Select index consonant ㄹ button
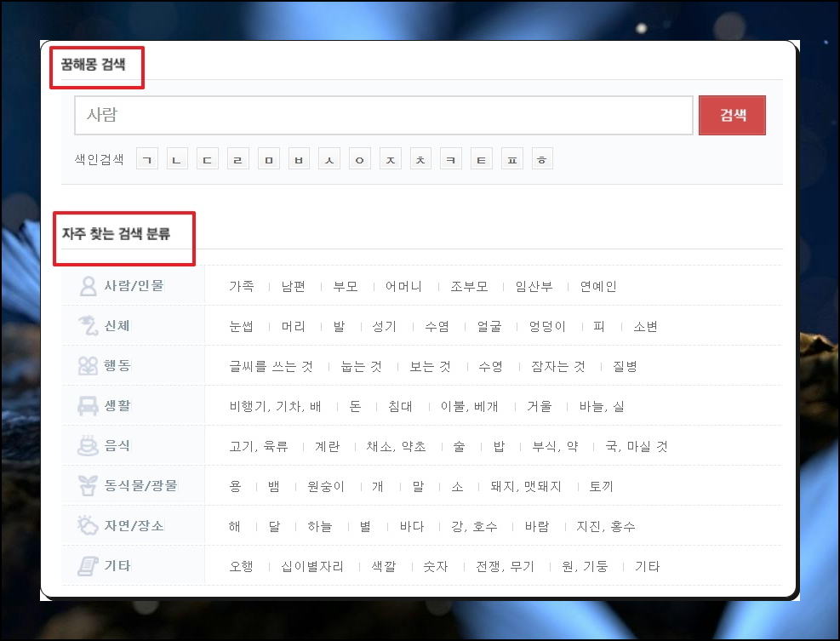Viewport: 840px width, 641px height. (237, 159)
